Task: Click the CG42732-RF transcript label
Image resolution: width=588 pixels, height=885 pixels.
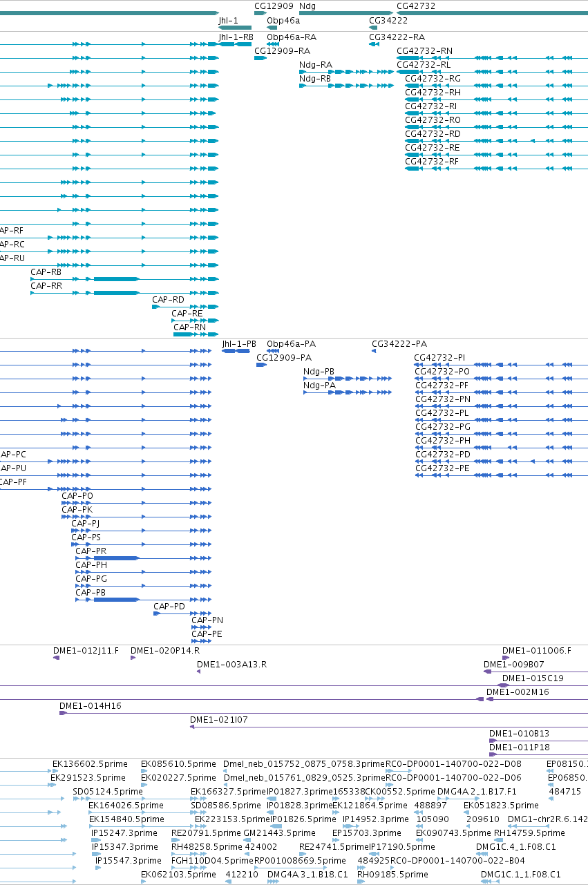Action: 432,161
